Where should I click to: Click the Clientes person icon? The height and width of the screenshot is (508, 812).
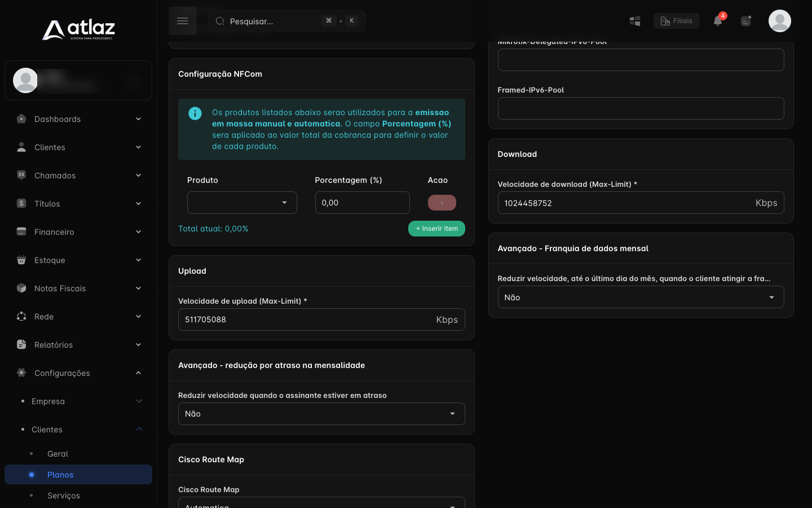tap(21, 147)
